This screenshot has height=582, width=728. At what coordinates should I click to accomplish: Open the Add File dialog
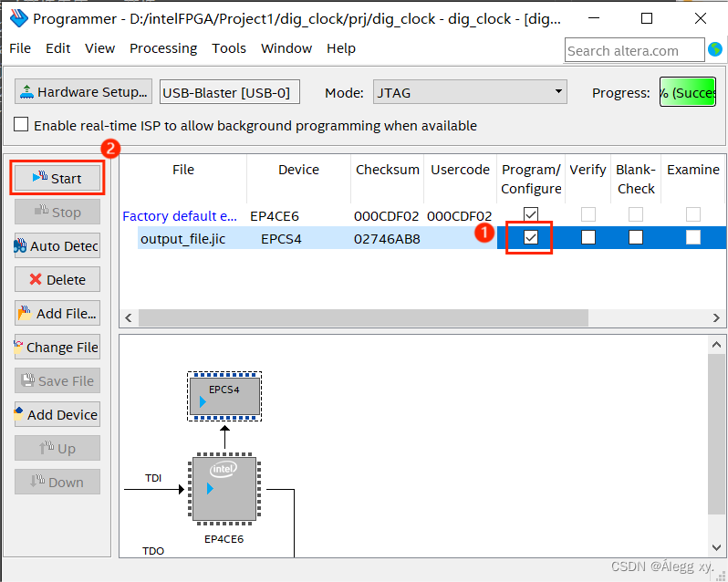pos(57,313)
